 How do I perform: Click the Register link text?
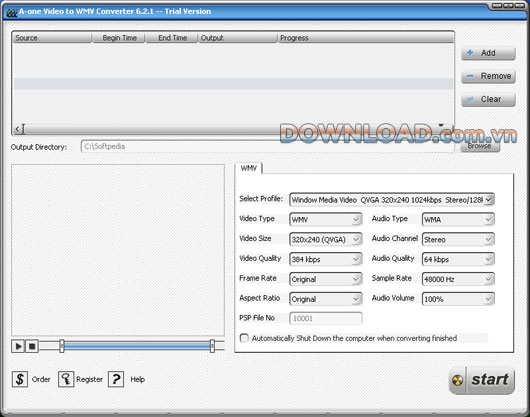89,379
